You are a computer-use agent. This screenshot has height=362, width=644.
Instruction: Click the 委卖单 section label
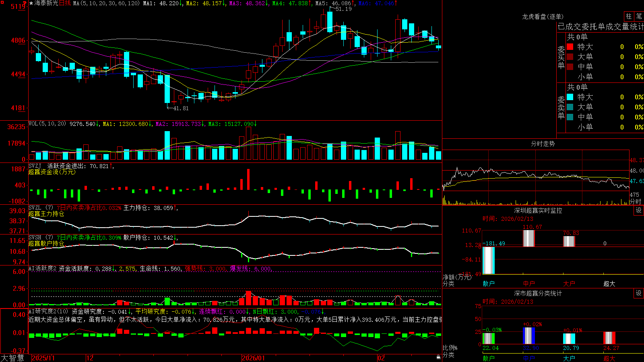tap(561, 108)
